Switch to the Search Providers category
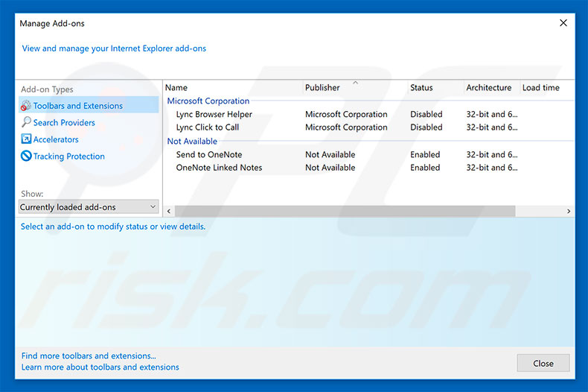 [x=64, y=122]
